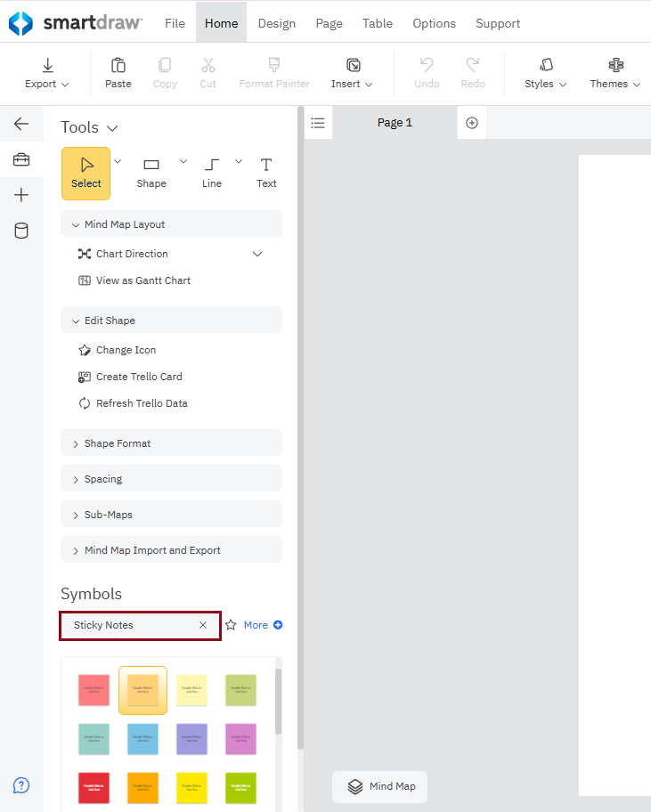Close the Sticky Notes library with X

pos(203,625)
